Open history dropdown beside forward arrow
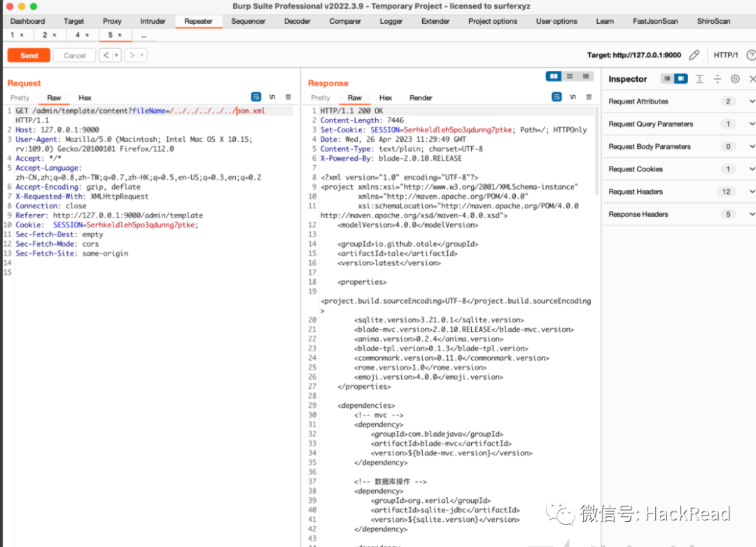Screen dimensions: 756x547 point(141,55)
